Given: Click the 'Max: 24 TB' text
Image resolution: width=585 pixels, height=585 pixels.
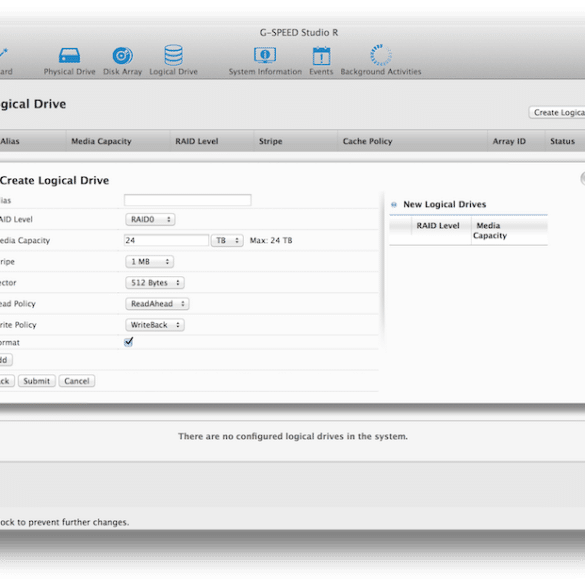Looking at the screenshot, I should (x=271, y=240).
